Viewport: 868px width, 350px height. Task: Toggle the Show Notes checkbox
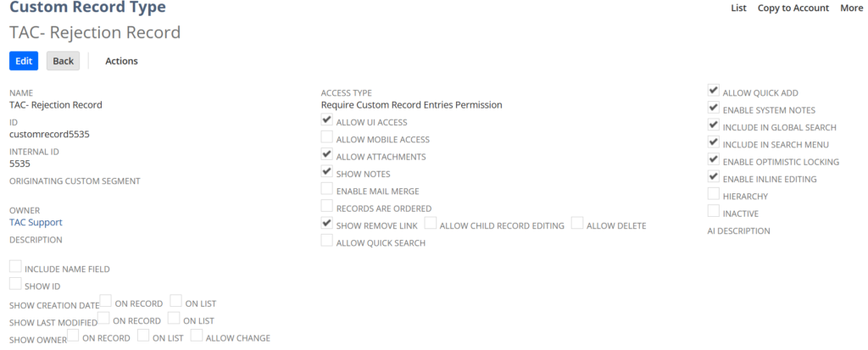[327, 172]
